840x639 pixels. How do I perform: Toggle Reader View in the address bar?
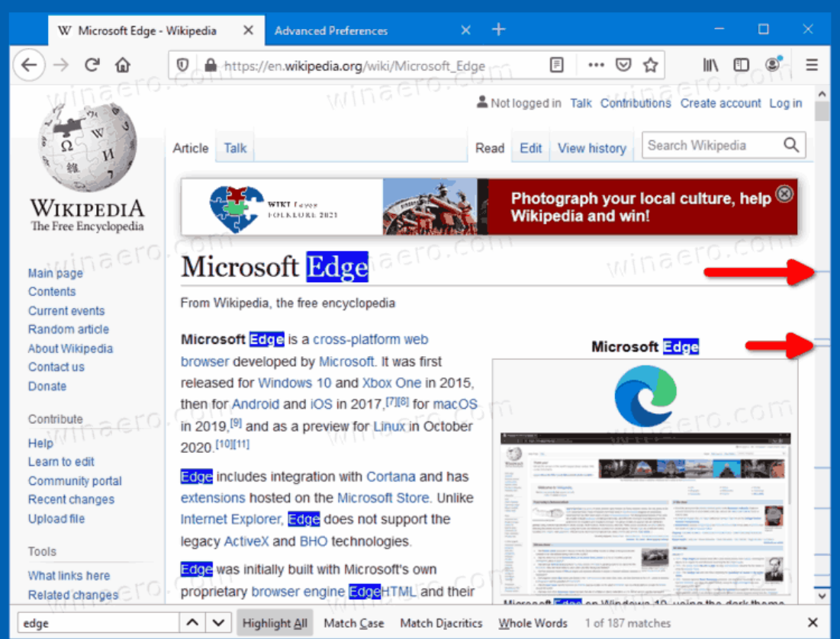(x=557, y=66)
